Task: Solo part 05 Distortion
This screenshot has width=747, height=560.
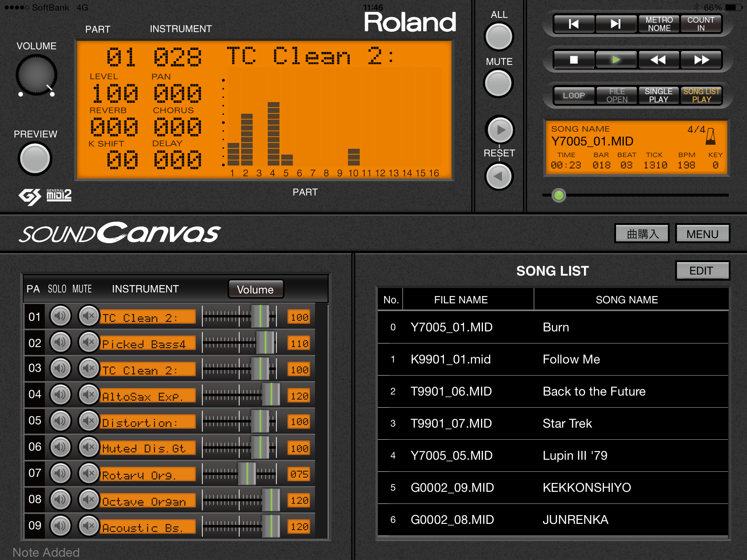Action: (x=61, y=421)
